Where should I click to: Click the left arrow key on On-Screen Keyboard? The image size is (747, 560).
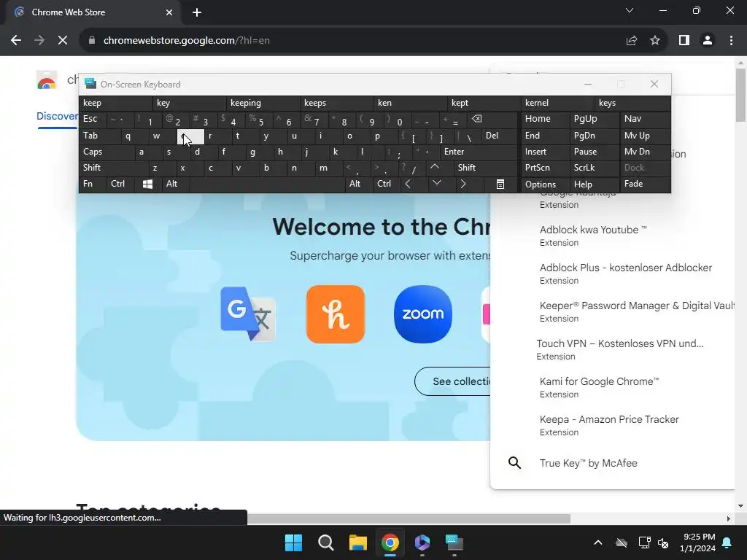409,184
